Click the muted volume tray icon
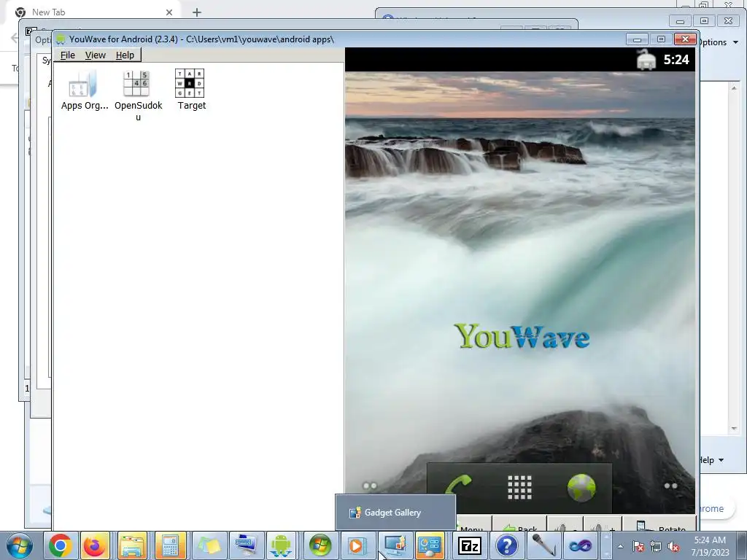The width and height of the screenshot is (747, 560). tap(673, 546)
